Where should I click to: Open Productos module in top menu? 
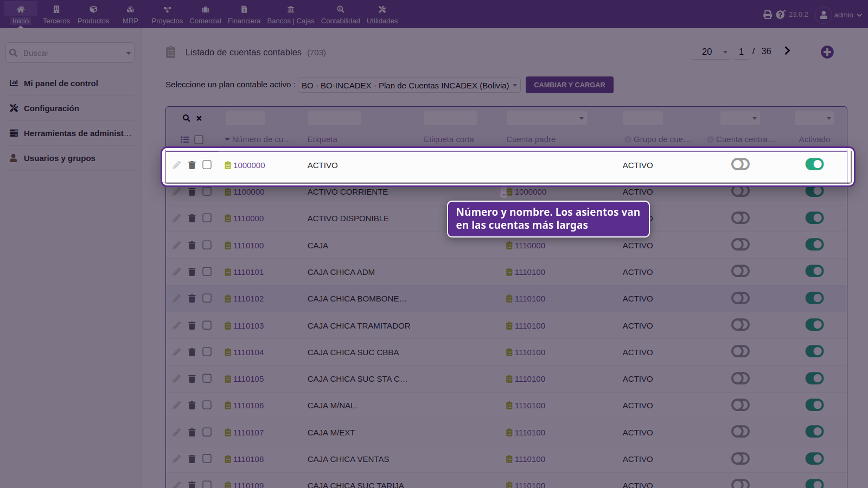(93, 15)
